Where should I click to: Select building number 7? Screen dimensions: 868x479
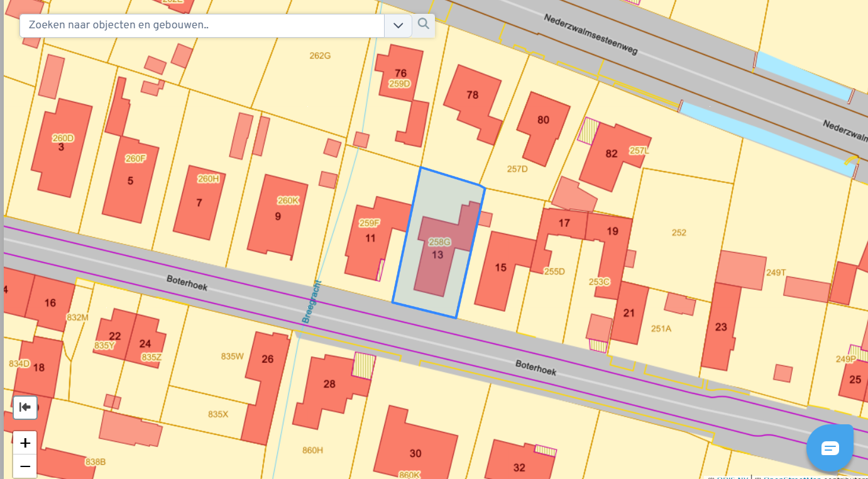[x=199, y=203]
